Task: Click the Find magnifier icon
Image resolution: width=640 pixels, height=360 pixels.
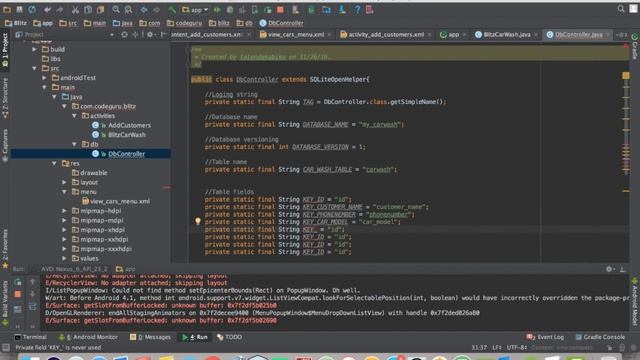Action: [116, 9]
